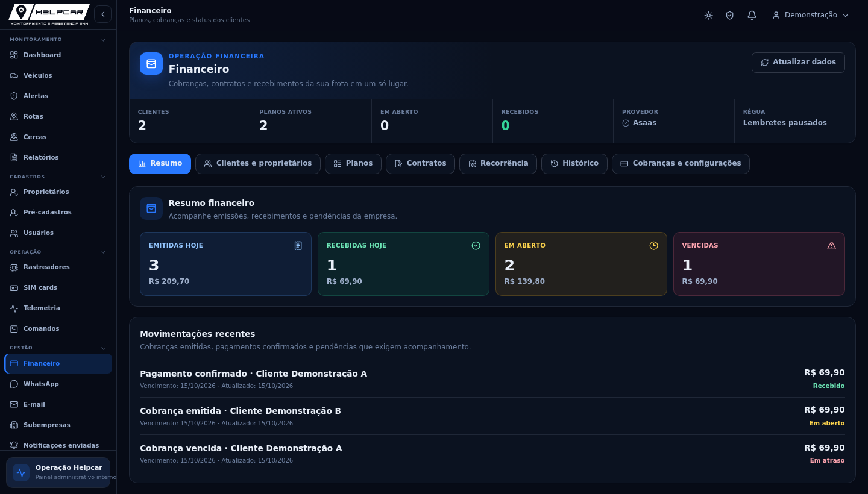The height and width of the screenshot is (494, 868).
Task: Open the notifications bell icon
Action: pyautogui.click(x=752, y=15)
